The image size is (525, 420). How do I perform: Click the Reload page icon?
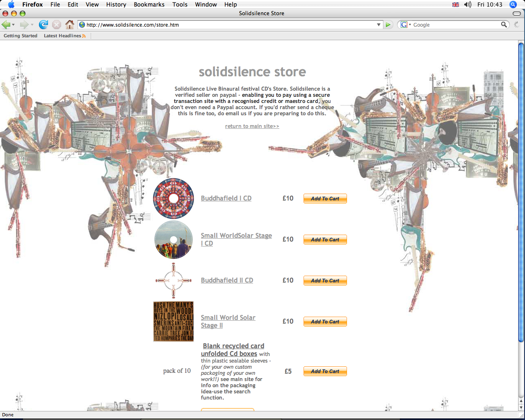[x=43, y=25]
